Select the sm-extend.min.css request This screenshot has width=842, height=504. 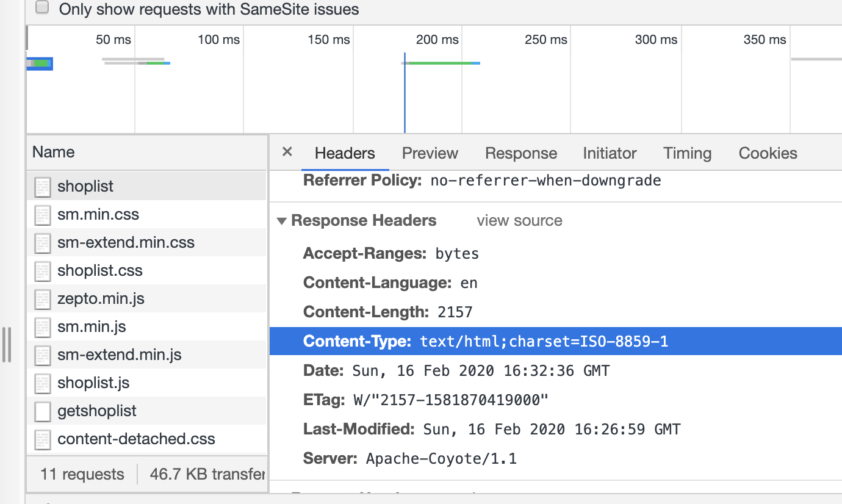(146, 242)
